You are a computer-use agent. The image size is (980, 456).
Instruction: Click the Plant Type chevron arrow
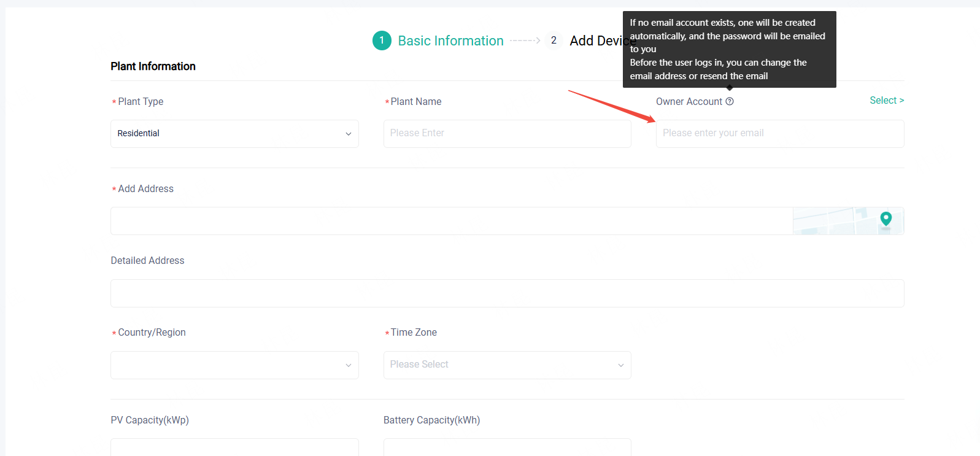tap(349, 134)
